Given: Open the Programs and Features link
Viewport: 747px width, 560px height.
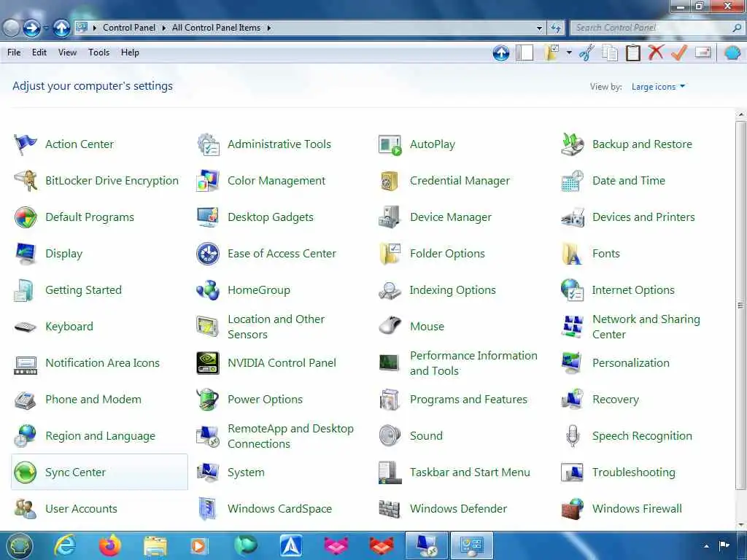Looking at the screenshot, I should (x=468, y=400).
